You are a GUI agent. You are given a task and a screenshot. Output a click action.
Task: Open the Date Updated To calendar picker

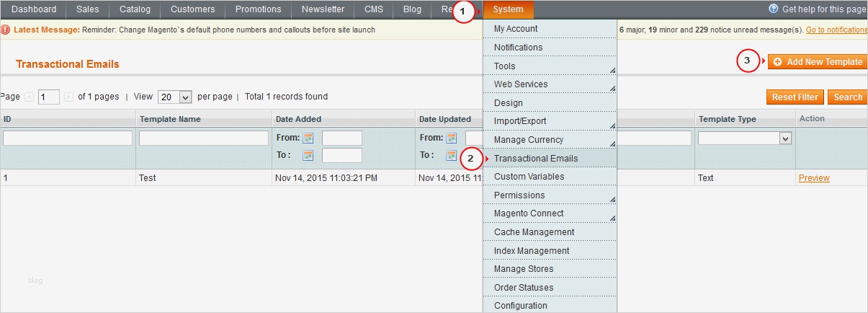coord(452,156)
